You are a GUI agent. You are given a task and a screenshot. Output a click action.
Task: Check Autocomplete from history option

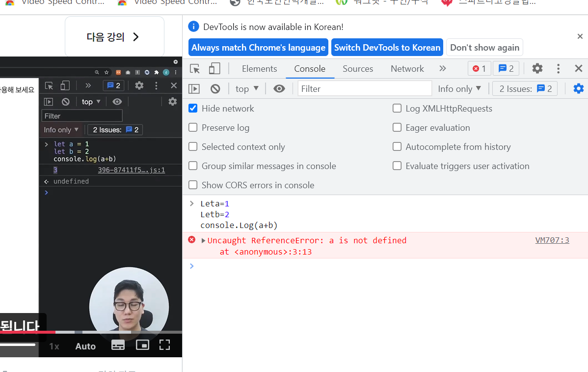pos(397,146)
